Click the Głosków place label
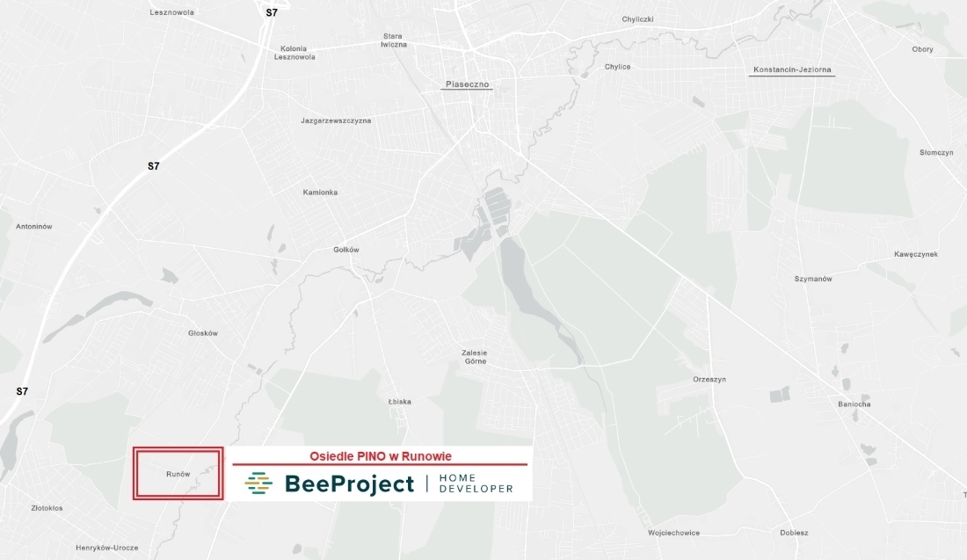Image resolution: width=967 pixels, height=560 pixels. pos(203,333)
